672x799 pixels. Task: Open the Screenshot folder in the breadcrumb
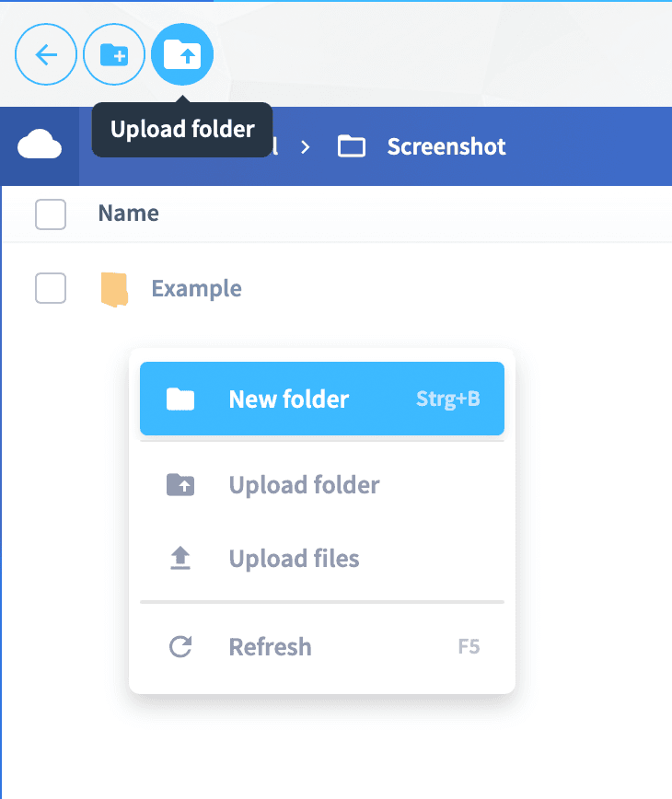(x=422, y=146)
